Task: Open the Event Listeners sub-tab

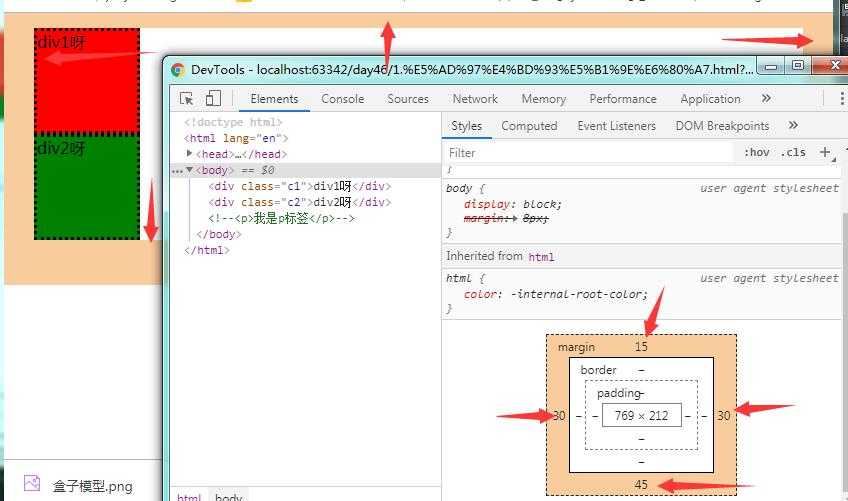Action: click(x=617, y=126)
